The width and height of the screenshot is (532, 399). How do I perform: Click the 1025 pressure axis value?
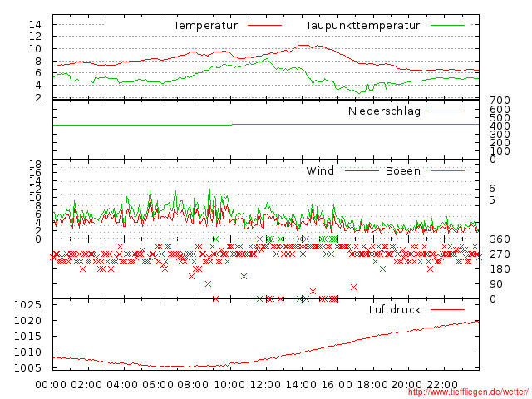click(x=27, y=305)
